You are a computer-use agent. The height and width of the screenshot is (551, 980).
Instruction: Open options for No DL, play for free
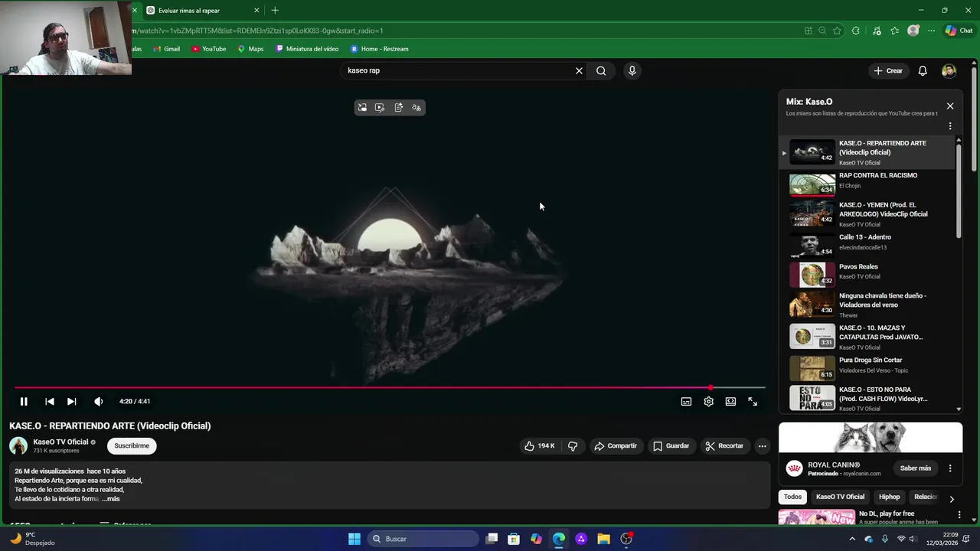coord(959,515)
